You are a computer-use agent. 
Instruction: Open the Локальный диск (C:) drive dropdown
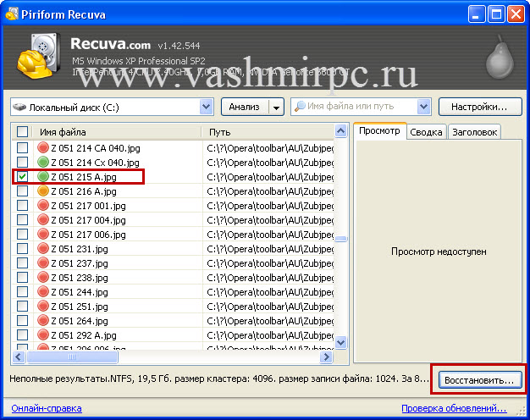point(207,107)
